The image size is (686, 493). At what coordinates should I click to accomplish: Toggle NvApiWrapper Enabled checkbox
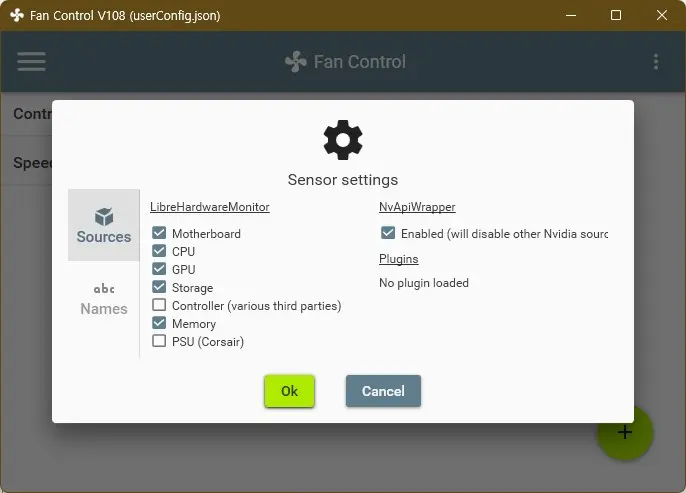click(x=388, y=233)
